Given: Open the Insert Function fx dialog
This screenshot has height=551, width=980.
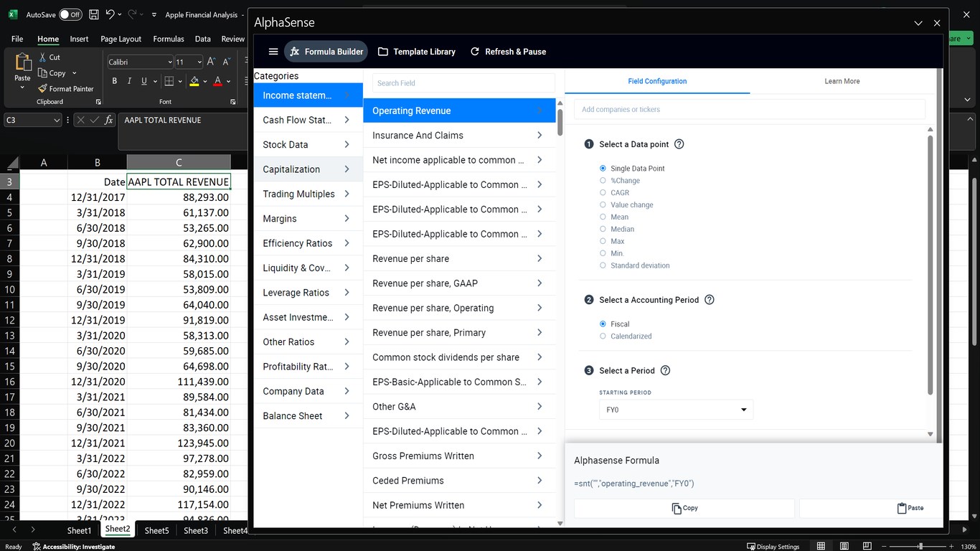Looking at the screenshot, I should tap(109, 121).
